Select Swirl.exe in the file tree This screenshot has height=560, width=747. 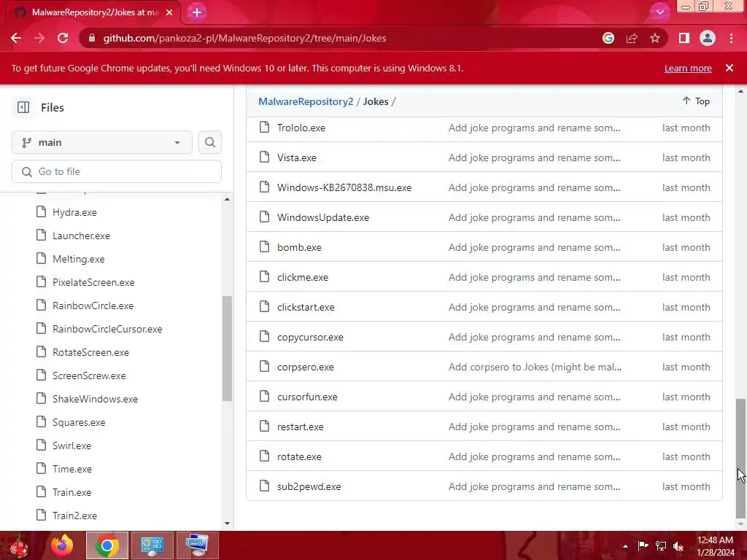coord(71,446)
